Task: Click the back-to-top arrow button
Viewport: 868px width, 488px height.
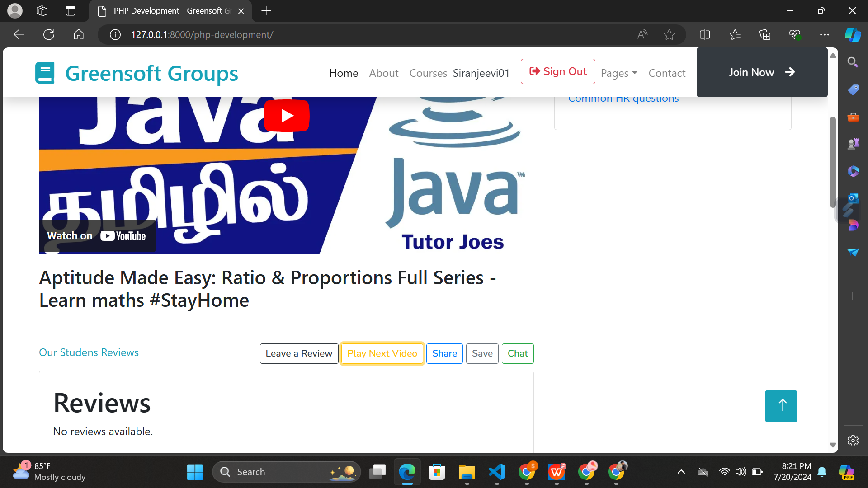Action: point(781,406)
